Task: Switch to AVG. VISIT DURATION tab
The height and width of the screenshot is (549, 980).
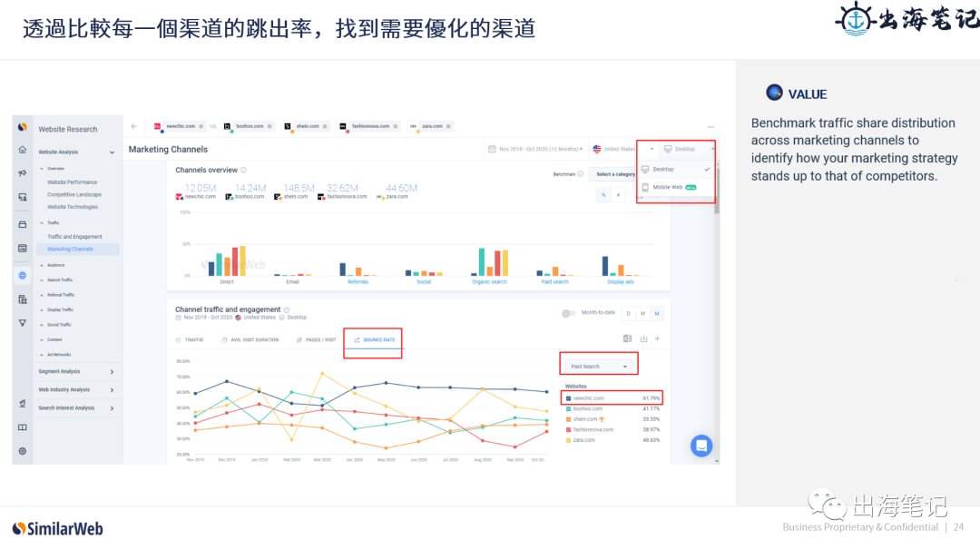Action: (x=250, y=340)
